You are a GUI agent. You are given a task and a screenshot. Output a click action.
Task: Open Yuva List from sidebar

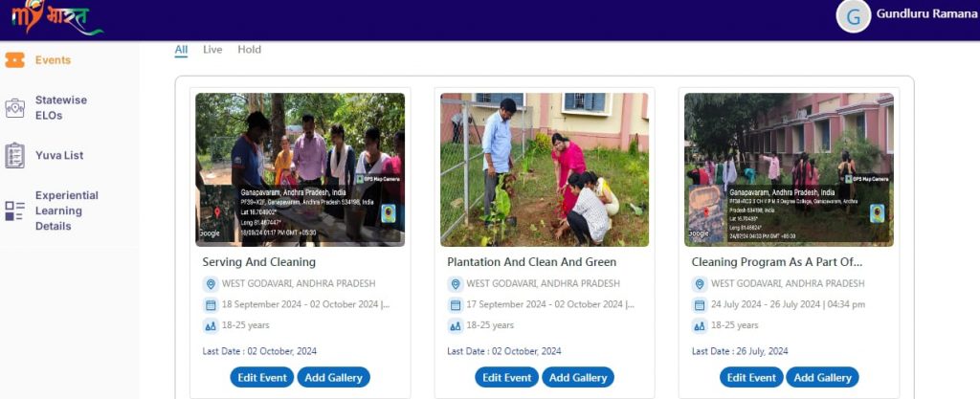[x=59, y=155]
